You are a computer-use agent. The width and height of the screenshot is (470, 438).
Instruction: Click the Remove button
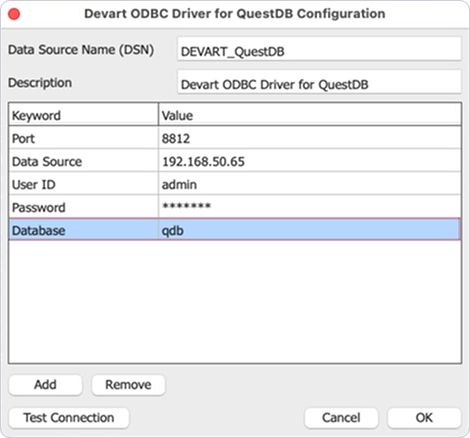[128, 385]
